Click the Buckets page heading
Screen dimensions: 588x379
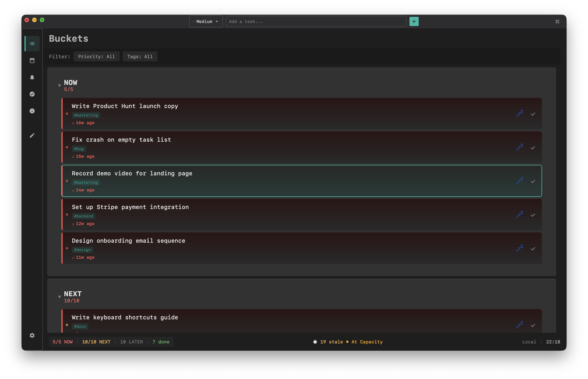(x=69, y=39)
